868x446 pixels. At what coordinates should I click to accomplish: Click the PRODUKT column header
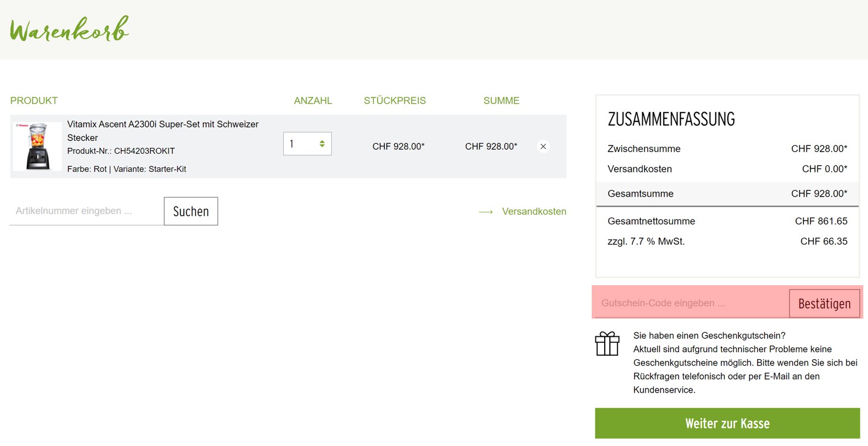[x=34, y=101]
